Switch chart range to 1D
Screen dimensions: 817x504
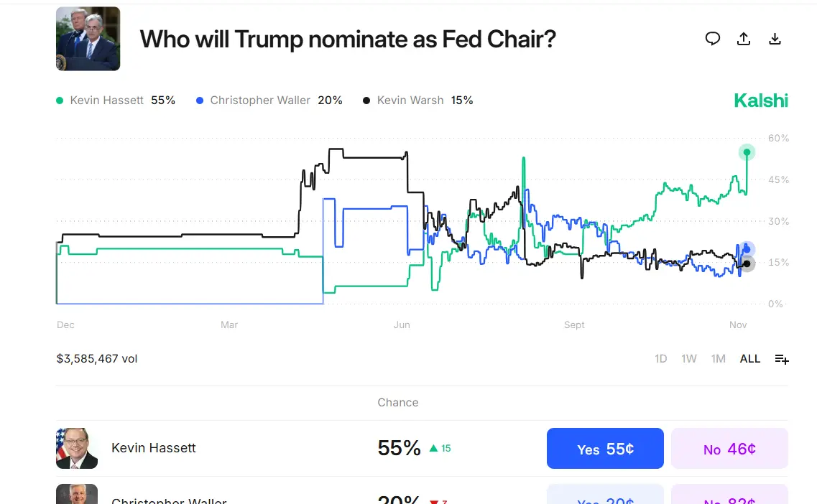[660, 358]
